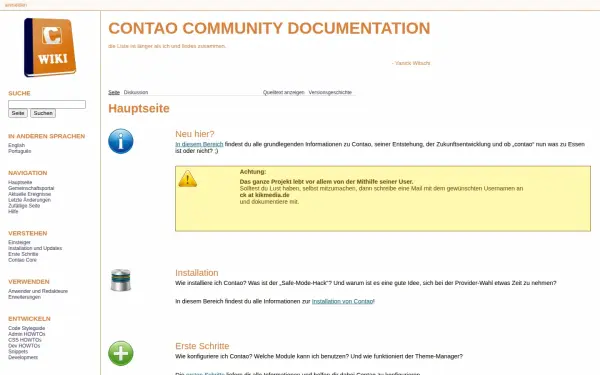Viewport: 600px width, 375px height.
Task: Go to Hauptseite in the navigation sidebar
Action: click(x=20, y=183)
